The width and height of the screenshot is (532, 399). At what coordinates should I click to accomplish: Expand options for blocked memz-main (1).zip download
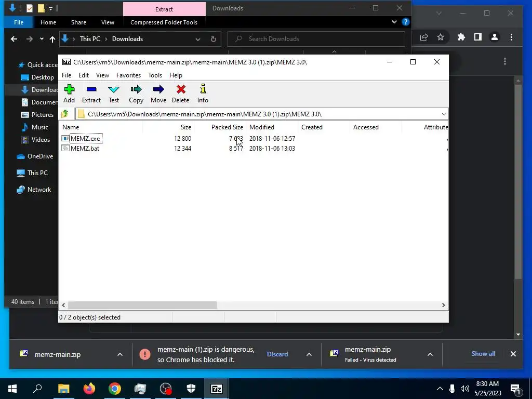pos(309,354)
